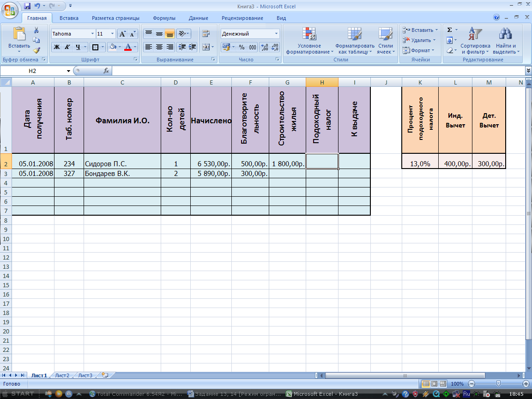
Task: Click the Copy icon in the clipboard group
Action: (36, 40)
